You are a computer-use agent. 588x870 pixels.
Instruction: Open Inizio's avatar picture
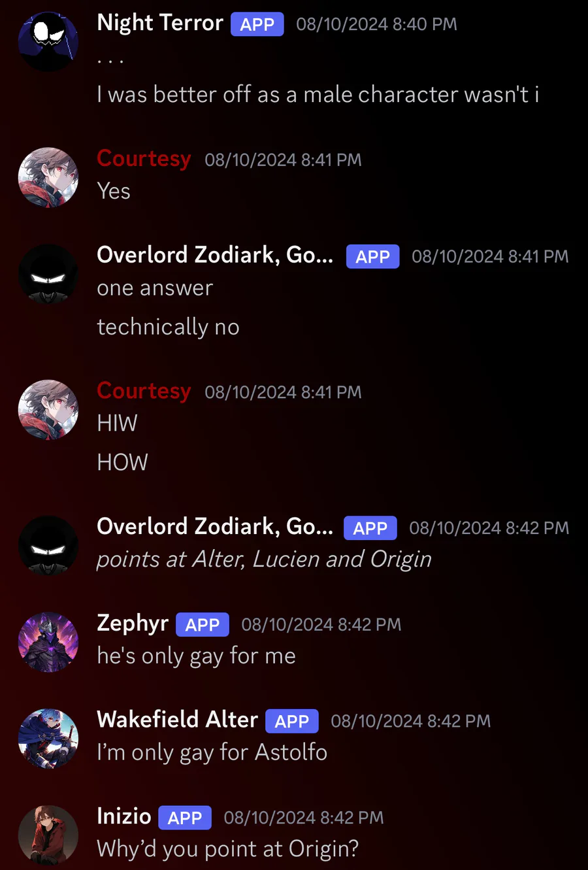(48, 835)
